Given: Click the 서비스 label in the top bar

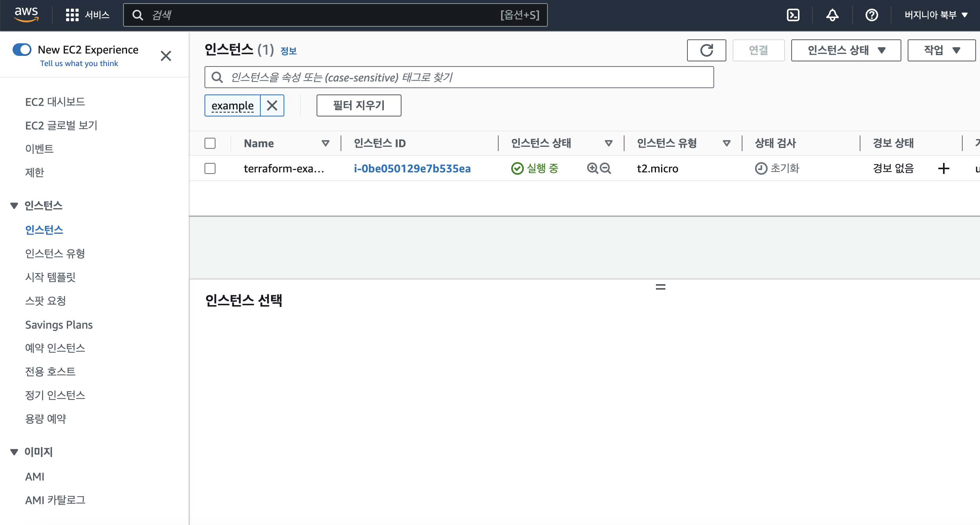Looking at the screenshot, I should click(x=97, y=15).
